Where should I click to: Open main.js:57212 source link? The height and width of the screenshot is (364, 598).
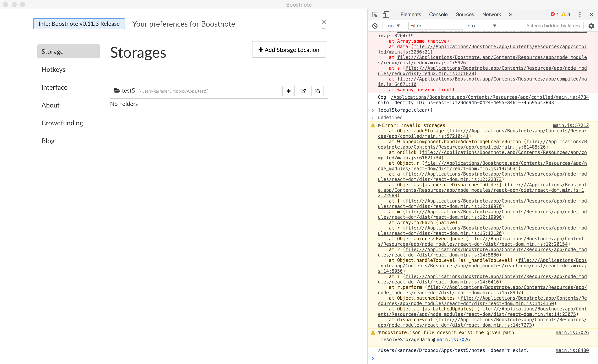click(x=571, y=125)
